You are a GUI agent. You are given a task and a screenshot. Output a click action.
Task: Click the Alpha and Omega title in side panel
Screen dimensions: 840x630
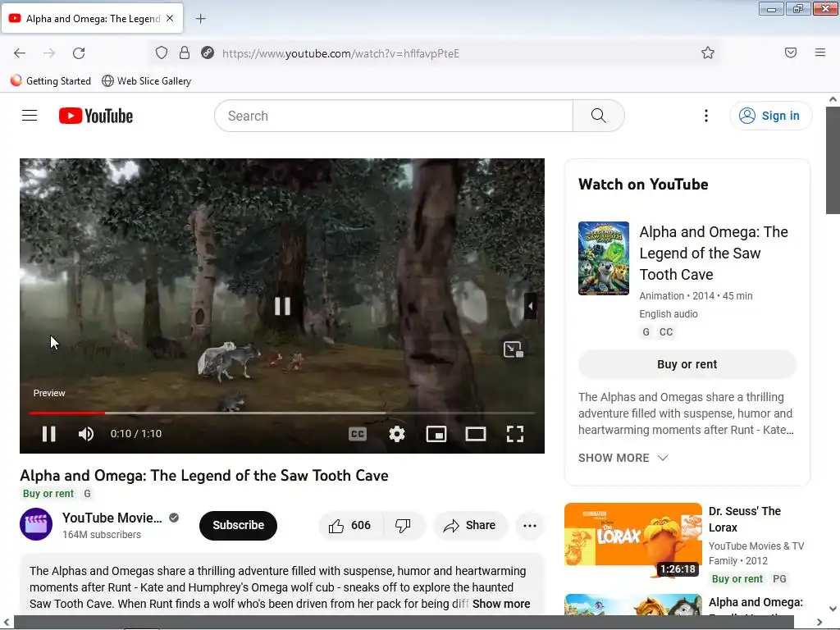tap(714, 253)
